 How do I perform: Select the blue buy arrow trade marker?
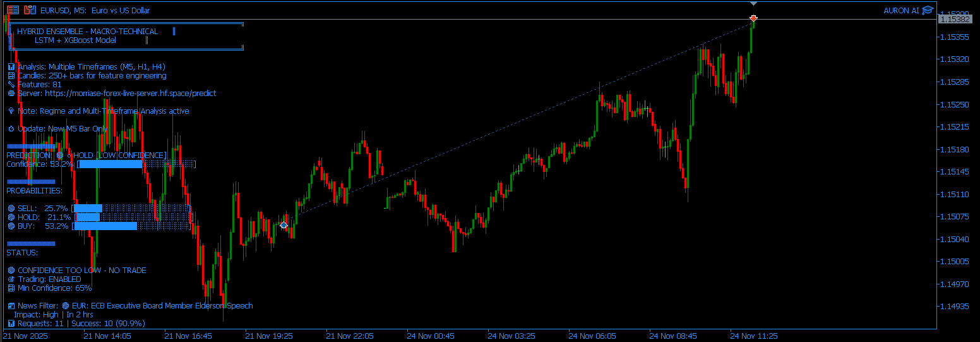click(284, 225)
